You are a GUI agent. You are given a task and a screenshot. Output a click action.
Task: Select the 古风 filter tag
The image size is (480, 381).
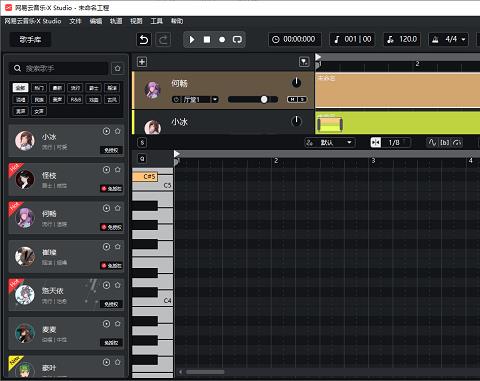click(x=112, y=99)
